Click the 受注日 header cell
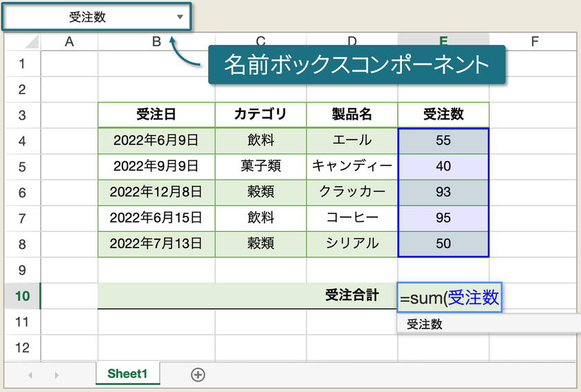The height and width of the screenshot is (392, 581). click(x=156, y=115)
